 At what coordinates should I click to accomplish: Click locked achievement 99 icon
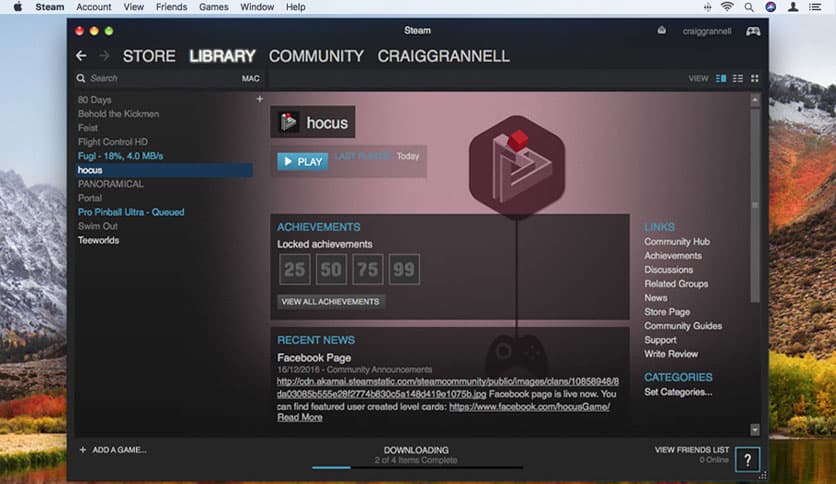coord(404,269)
